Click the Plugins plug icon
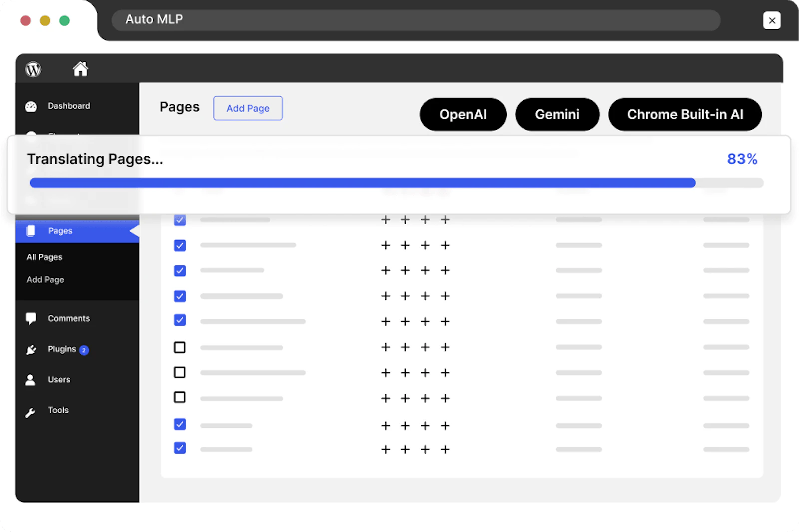The height and width of the screenshot is (532, 799). click(x=31, y=350)
